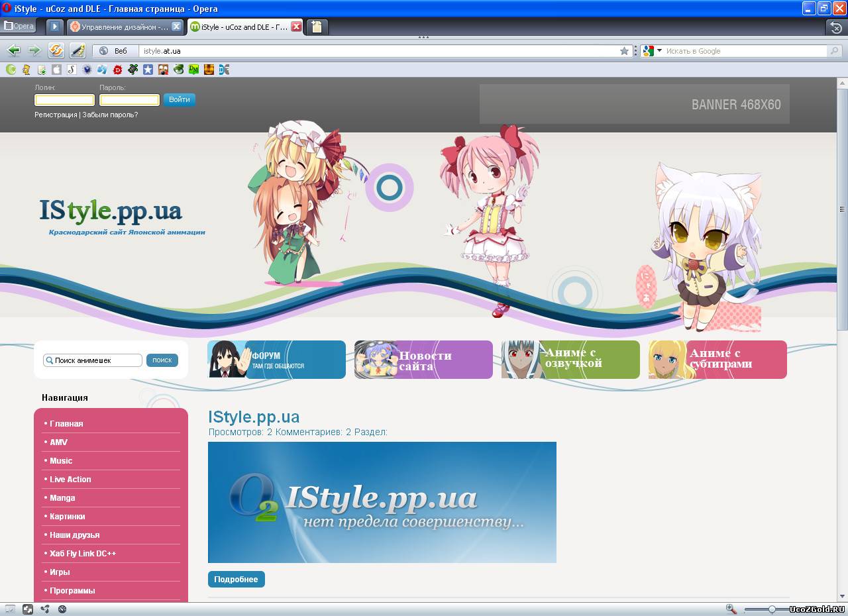Image resolution: width=848 pixels, height=616 pixels.
Task: Click the IStyle.pp.ua site logo
Action: (111, 211)
